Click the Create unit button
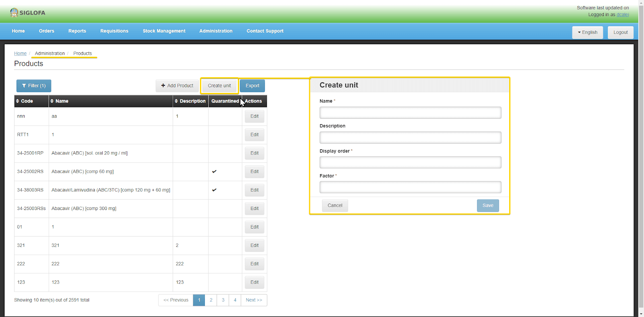644x317 pixels. click(x=219, y=86)
